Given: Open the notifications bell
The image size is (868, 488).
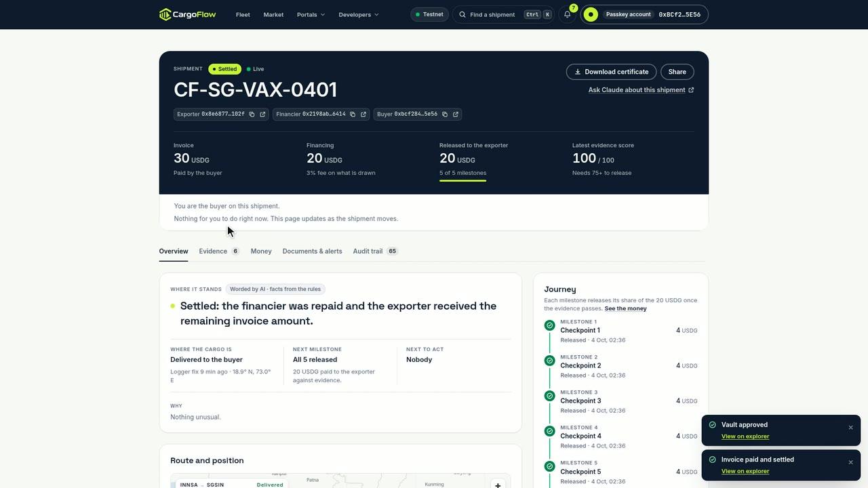Looking at the screenshot, I should pos(568,14).
